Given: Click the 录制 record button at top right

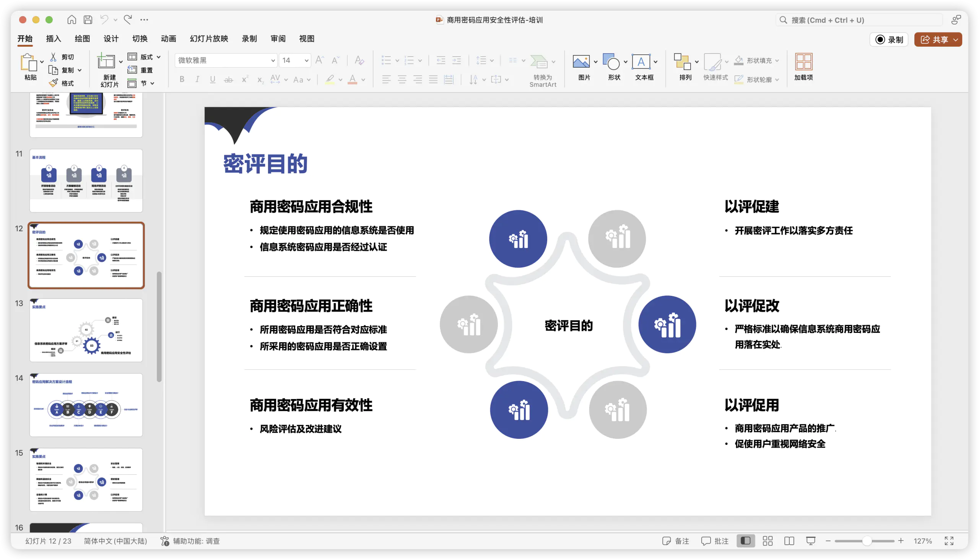Looking at the screenshot, I should coord(889,40).
